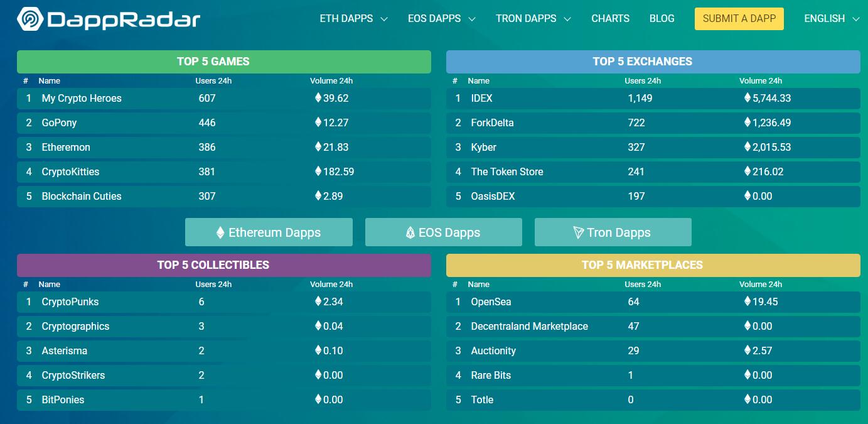Open the Auctionity marketplace entry
Screen dimensions: 868x424
coord(653,351)
